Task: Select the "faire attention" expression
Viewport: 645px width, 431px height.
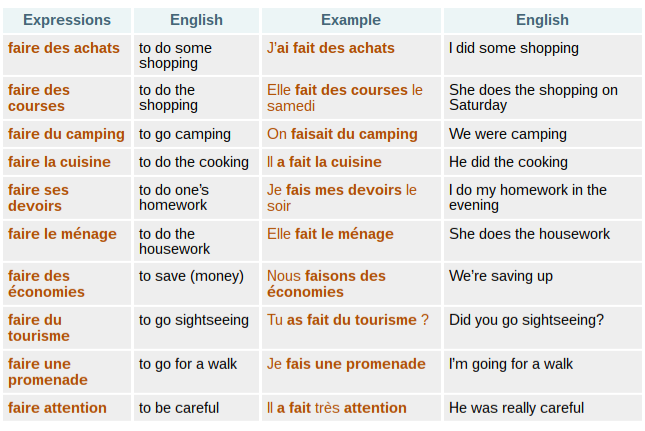Action: 57,408
